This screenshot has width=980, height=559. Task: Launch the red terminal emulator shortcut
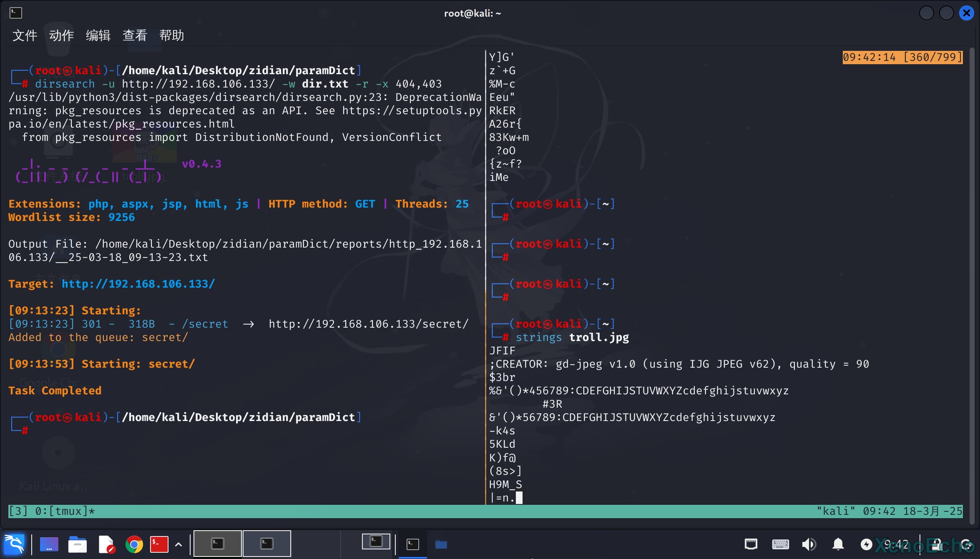point(159,544)
